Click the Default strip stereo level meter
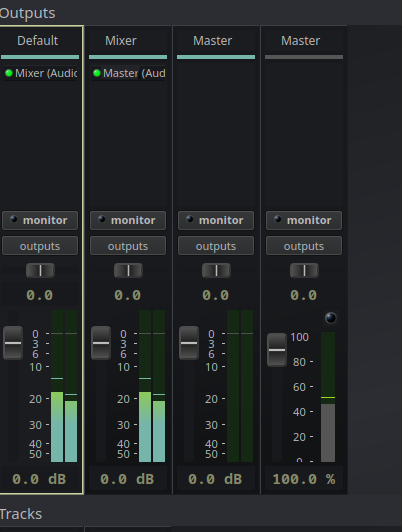The width and height of the screenshot is (402, 532). pyautogui.click(x=64, y=386)
